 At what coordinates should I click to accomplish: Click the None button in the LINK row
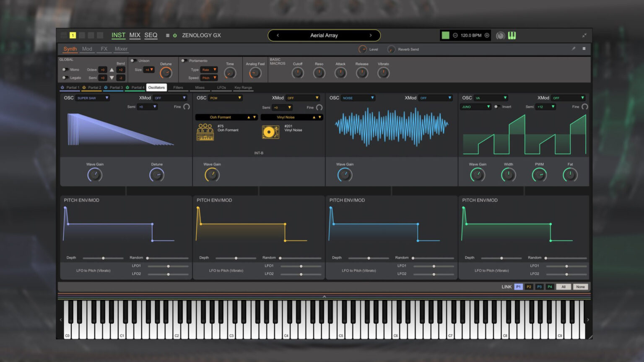pos(580,287)
